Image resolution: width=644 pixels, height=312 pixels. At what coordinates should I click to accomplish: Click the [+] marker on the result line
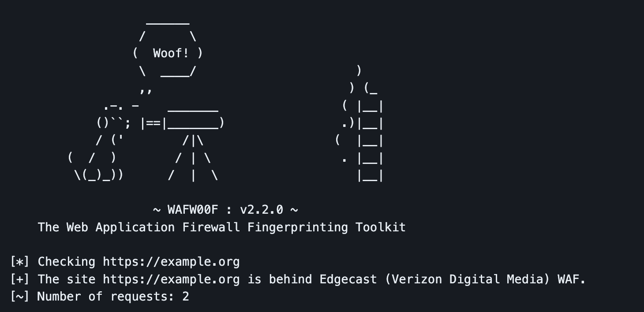19,279
